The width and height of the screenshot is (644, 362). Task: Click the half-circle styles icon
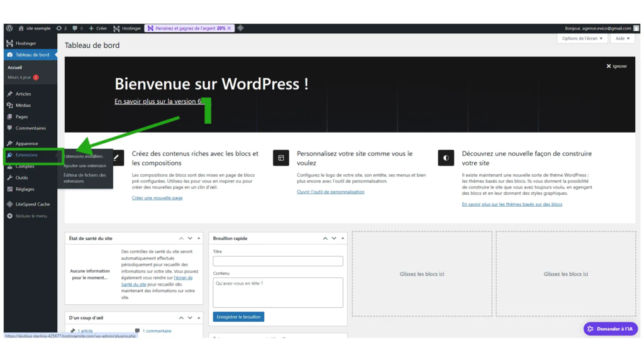[446, 158]
